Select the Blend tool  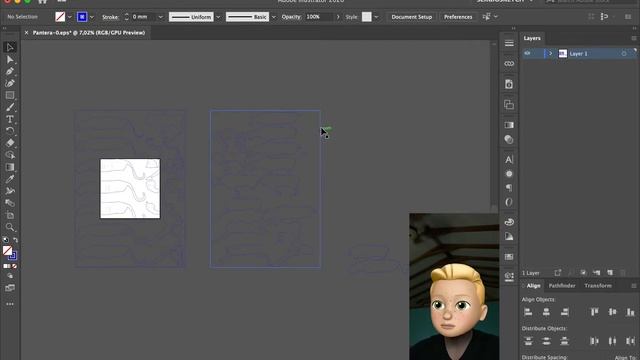(10, 203)
